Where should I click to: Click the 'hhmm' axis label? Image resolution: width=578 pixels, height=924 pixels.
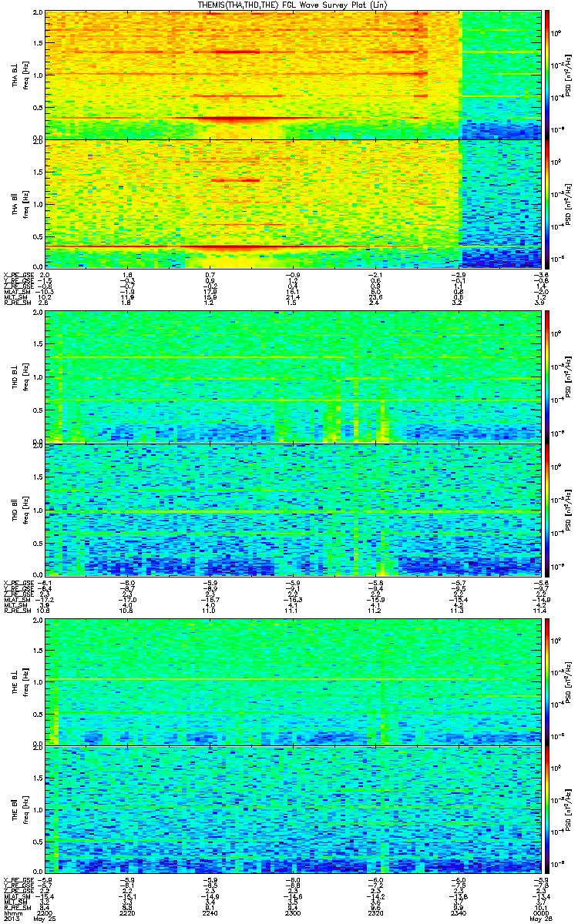click(x=12, y=912)
